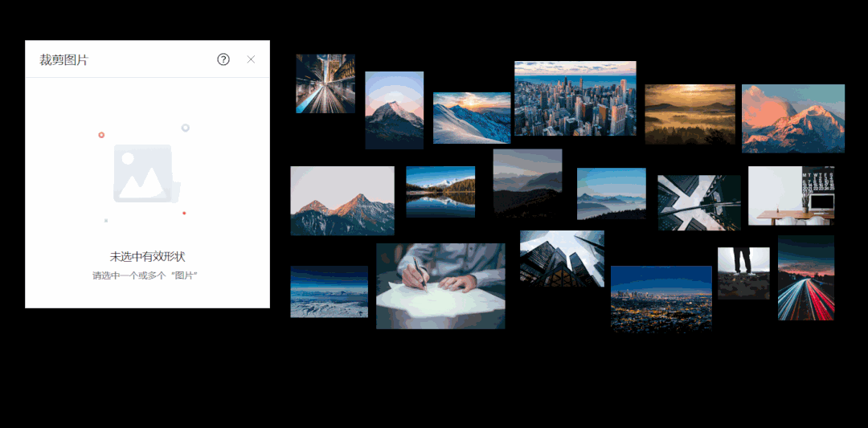Select the twin peaks on grey sky photo
Screen dimensions: 868x428
click(x=342, y=201)
